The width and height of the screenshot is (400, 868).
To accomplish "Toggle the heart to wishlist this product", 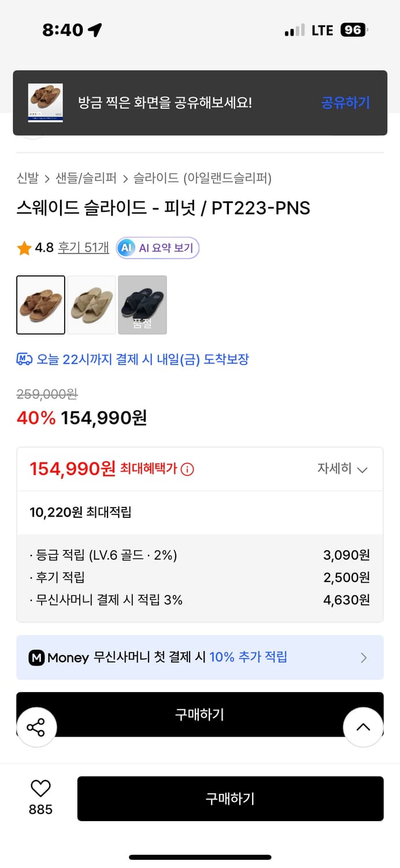I will pos(39,788).
